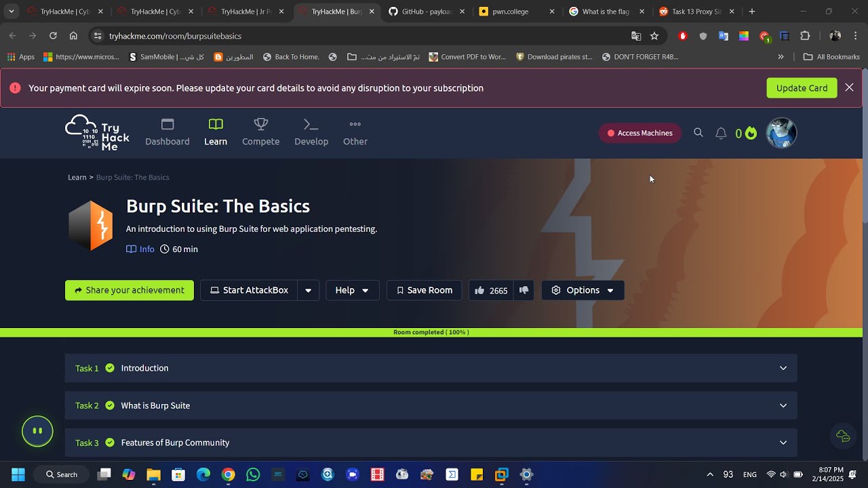The height and width of the screenshot is (488, 868).
Task: Show more bookmarks with the chevron
Action: 781,57
